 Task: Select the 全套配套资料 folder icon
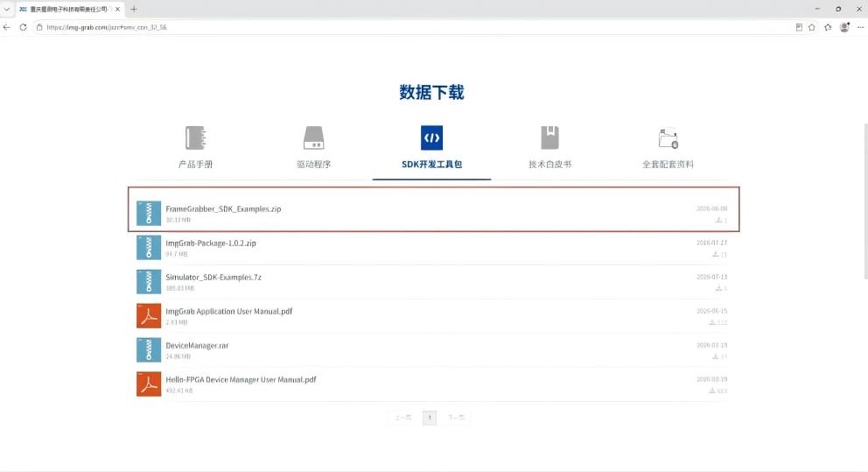(668, 138)
